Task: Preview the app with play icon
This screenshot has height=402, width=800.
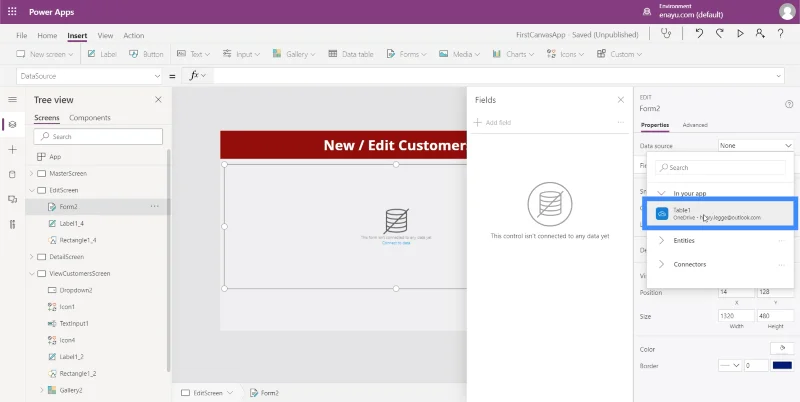Action: click(740, 34)
